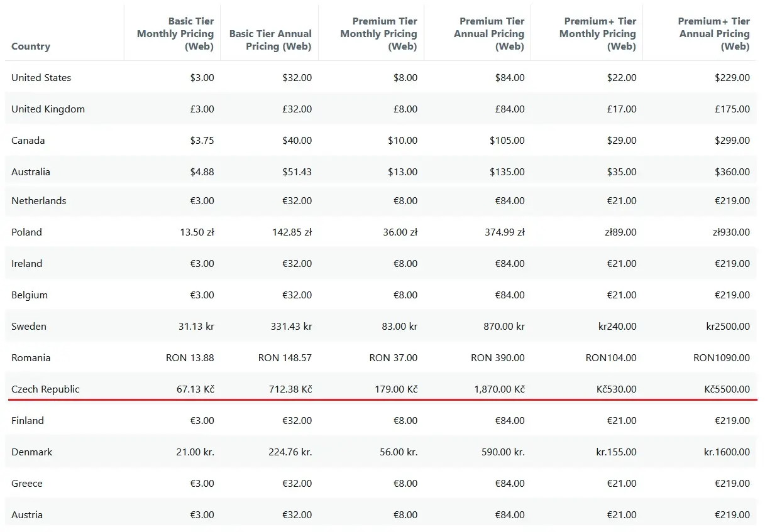The height and width of the screenshot is (532, 765).
Task: Click the Basic Tier Monthly Pricing header
Action: tap(175, 34)
